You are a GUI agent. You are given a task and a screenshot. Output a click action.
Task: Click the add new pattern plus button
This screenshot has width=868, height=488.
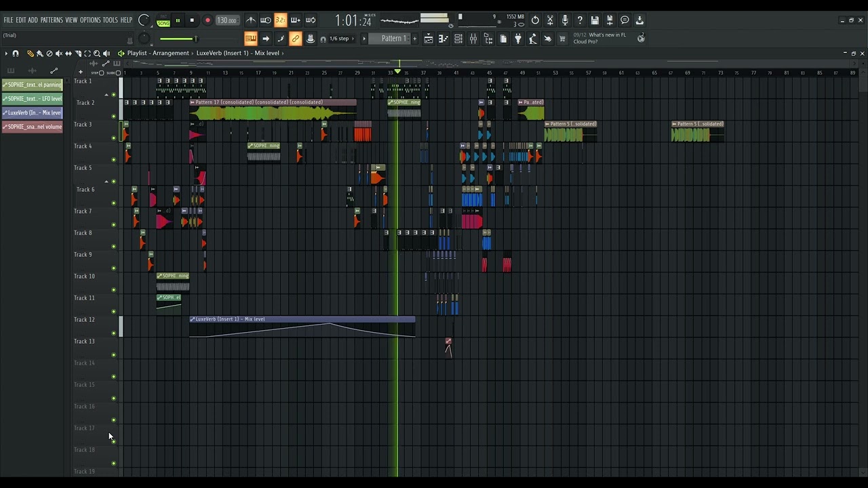[414, 39]
